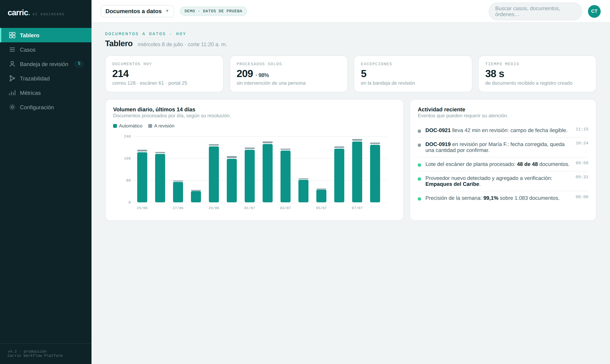Open the Documentos a datos workflow dropdown
The image size is (610, 364).
click(137, 11)
